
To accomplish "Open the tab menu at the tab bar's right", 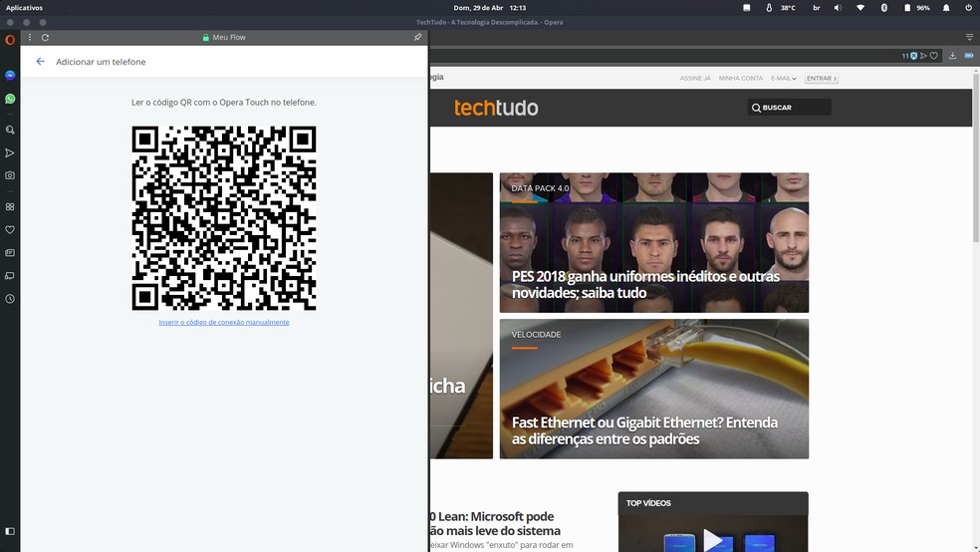I will click(969, 37).
